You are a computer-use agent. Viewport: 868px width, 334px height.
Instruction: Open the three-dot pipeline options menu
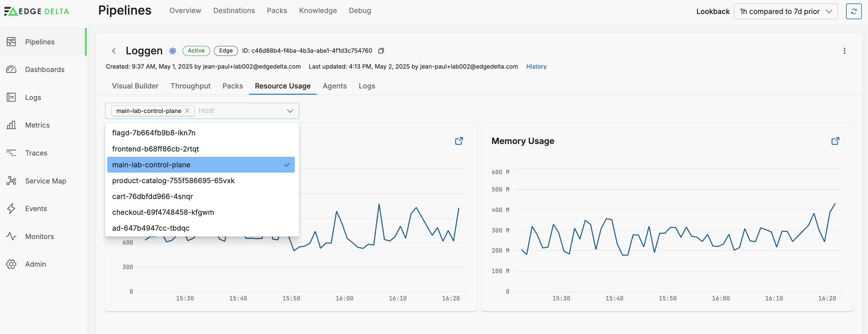click(844, 51)
